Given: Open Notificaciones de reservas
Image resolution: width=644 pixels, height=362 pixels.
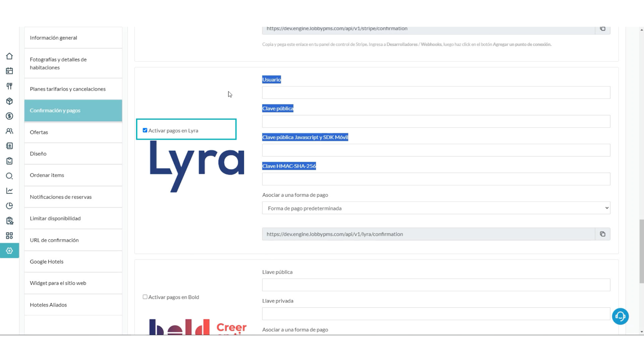Looking at the screenshot, I should click(73, 197).
